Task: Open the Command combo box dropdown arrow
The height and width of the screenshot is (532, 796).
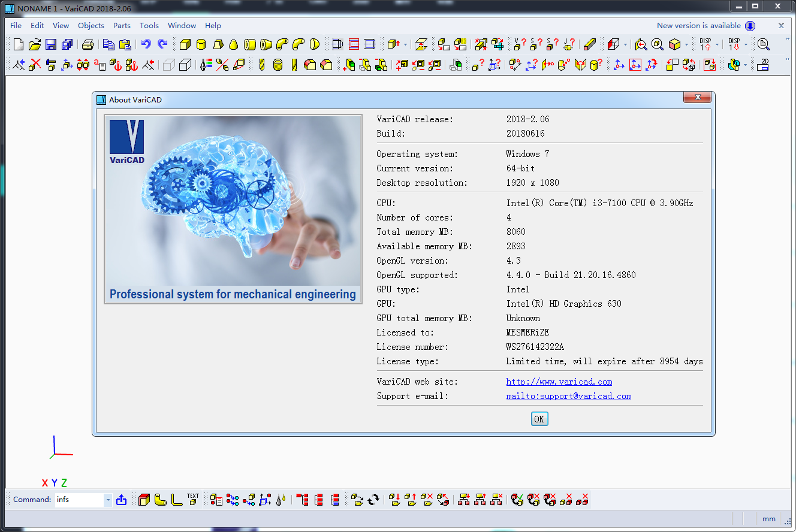Action: coord(108,499)
